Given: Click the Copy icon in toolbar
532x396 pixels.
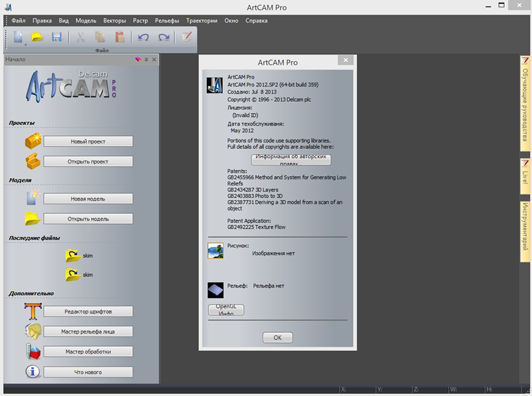Looking at the screenshot, I should [100, 37].
